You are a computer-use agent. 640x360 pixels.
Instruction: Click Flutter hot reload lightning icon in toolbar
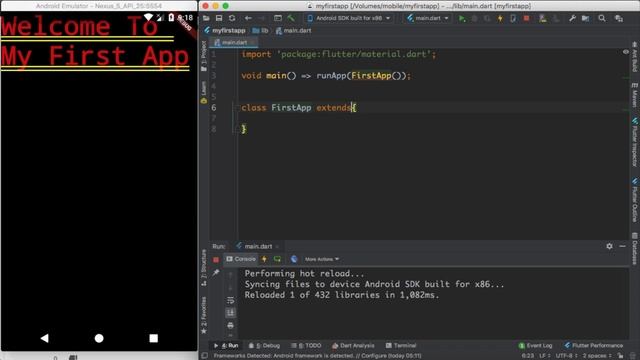point(500,18)
